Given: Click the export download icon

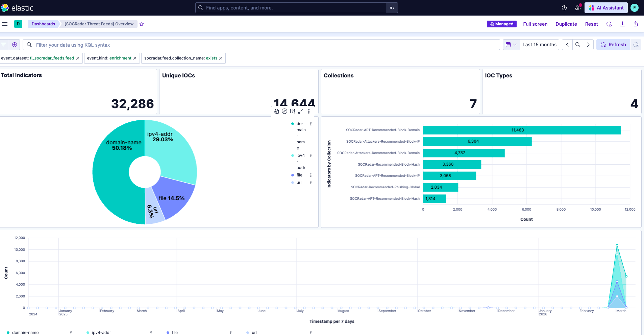Looking at the screenshot, I should (622, 24).
